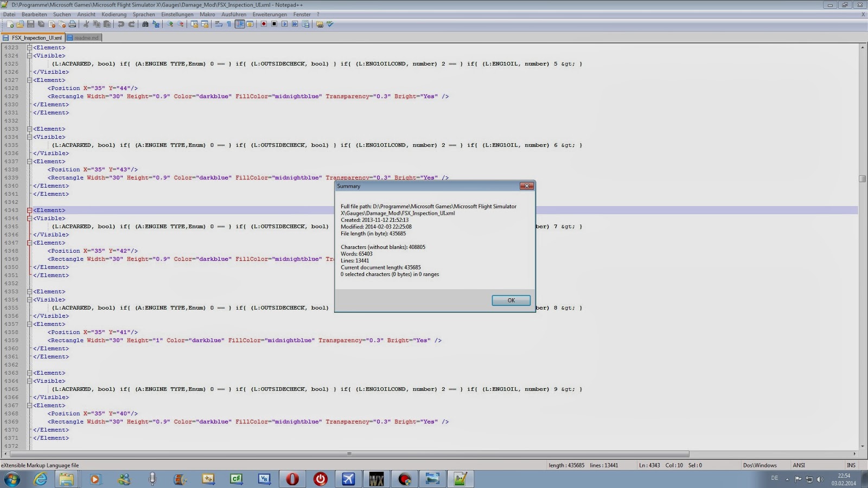Switch to the readme.md tab
This screenshot has height=488, width=868.
click(x=84, y=38)
